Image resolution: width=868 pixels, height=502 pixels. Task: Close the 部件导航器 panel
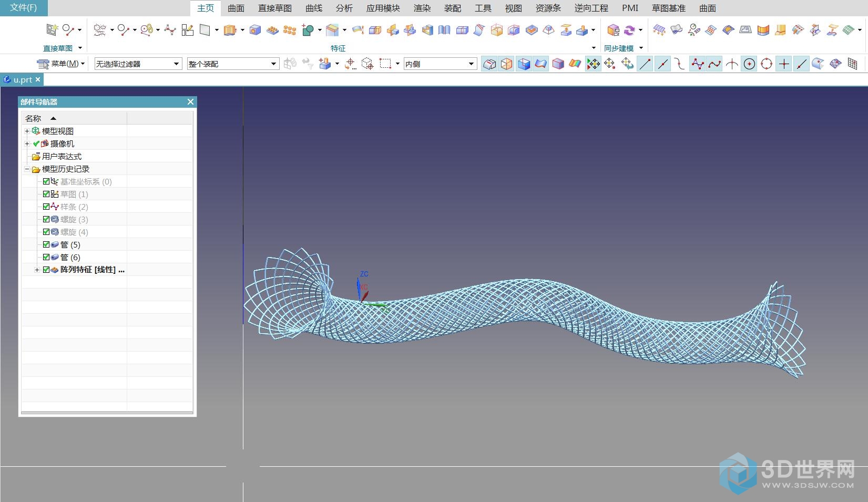click(190, 101)
